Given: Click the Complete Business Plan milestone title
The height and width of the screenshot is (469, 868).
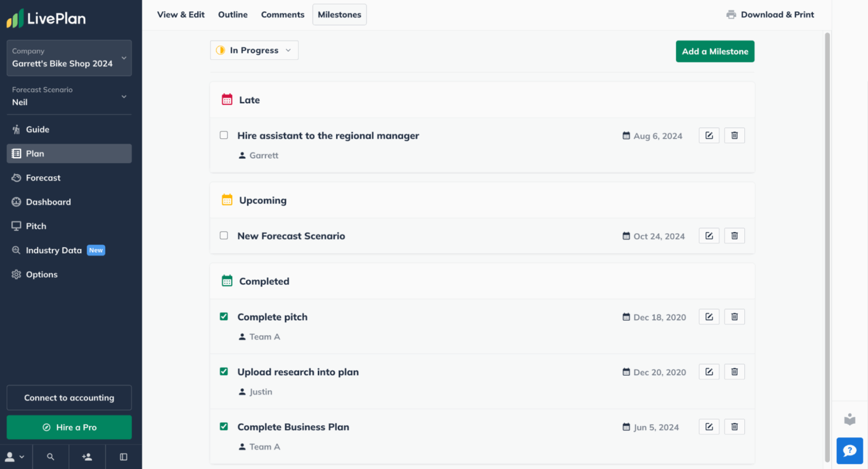Looking at the screenshot, I should tap(293, 427).
